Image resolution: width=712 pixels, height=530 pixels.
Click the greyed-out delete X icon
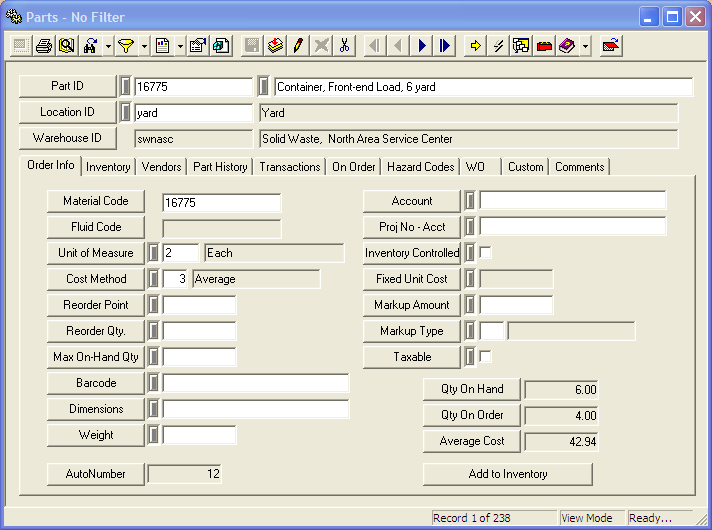(321, 46)
